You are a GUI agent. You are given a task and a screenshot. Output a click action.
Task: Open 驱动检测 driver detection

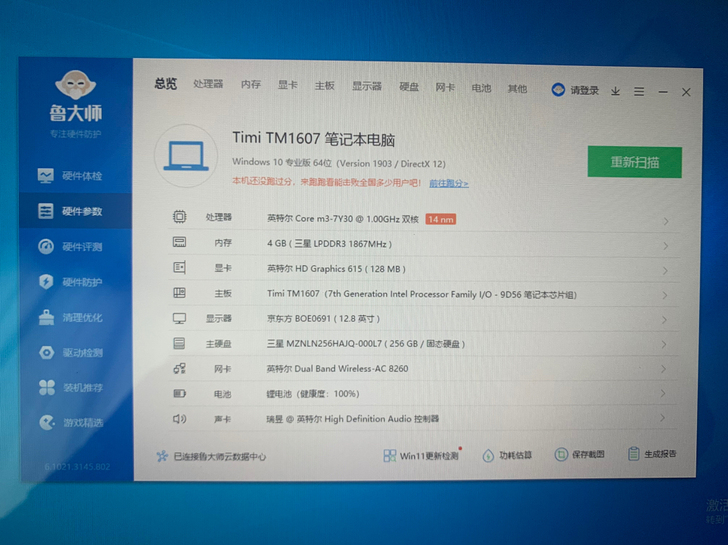[x=70, y=353]
